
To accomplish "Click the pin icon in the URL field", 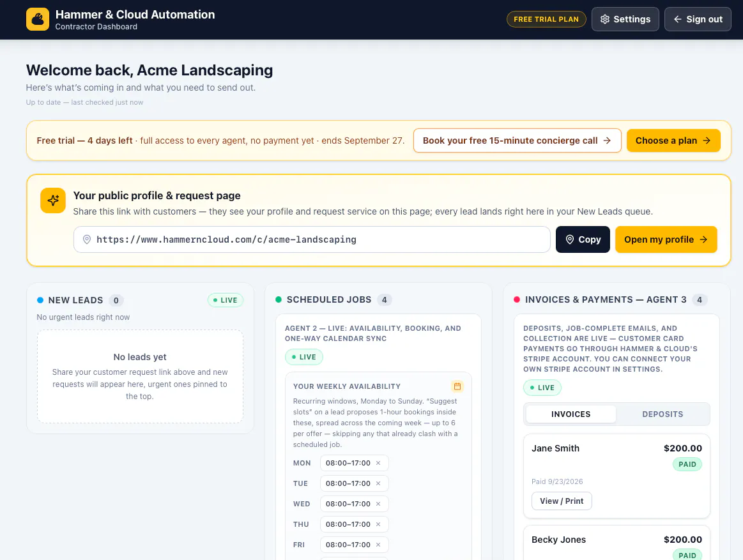I will pyautogui.click(x=87, y=239).
